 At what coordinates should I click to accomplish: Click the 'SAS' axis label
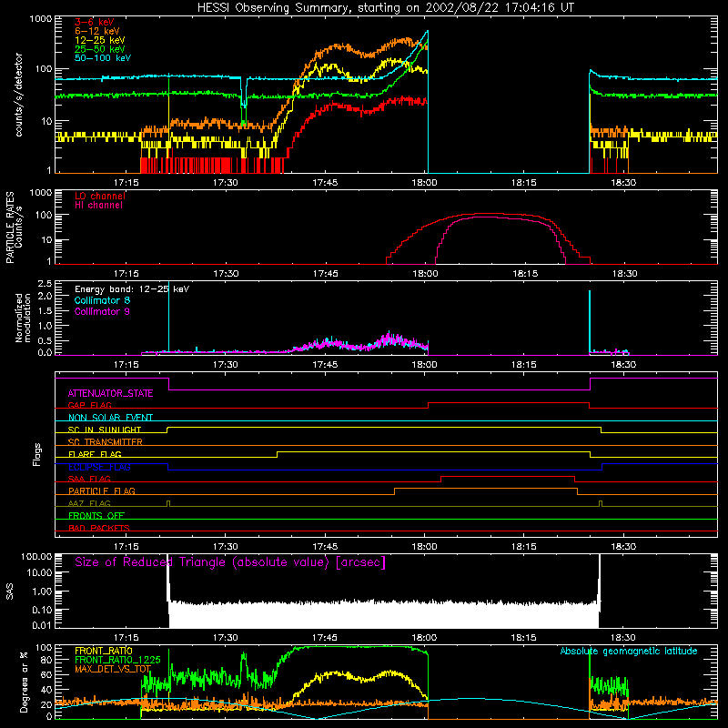(10, 591)
